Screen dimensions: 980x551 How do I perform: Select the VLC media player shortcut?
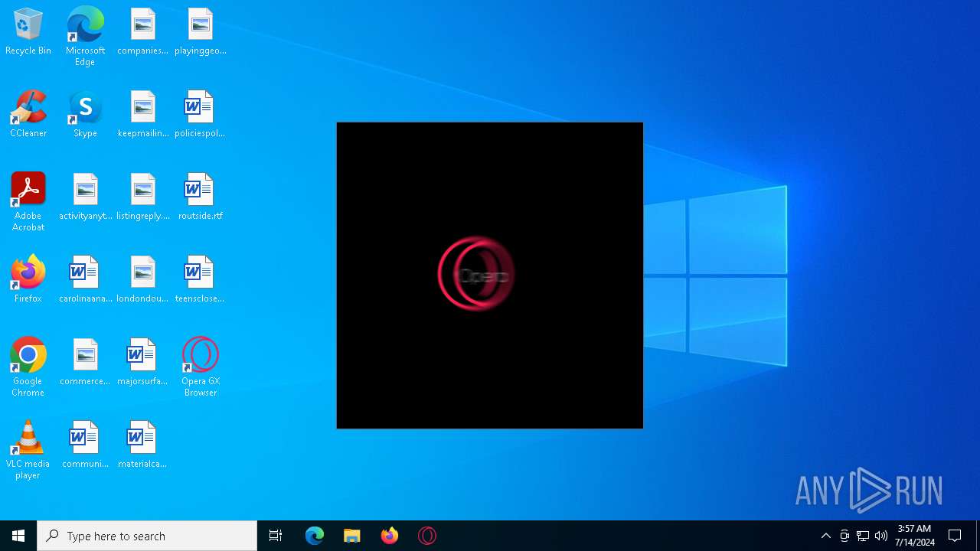(28, 450)
